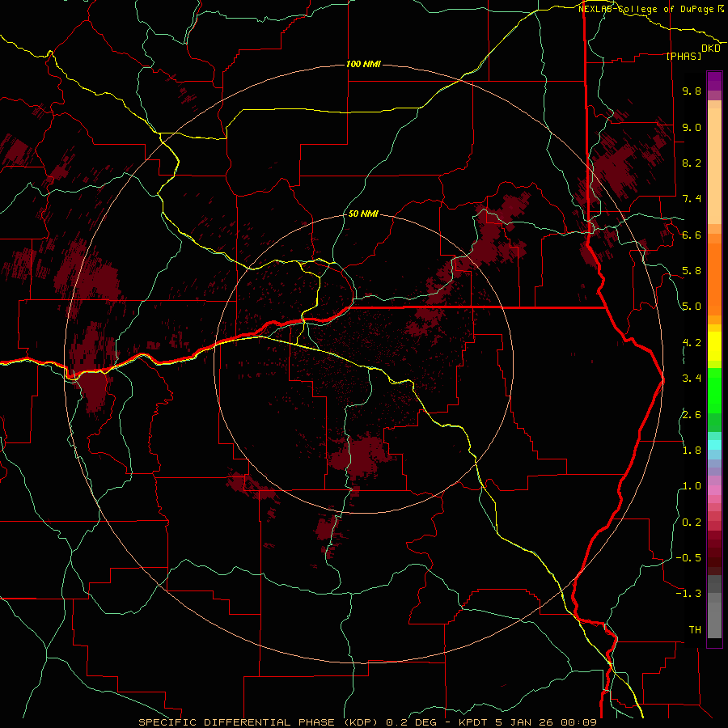Click the "DKD" label above the scale
Screen dimensions: 728x728
pyautogui.click(x=711, y=49)
